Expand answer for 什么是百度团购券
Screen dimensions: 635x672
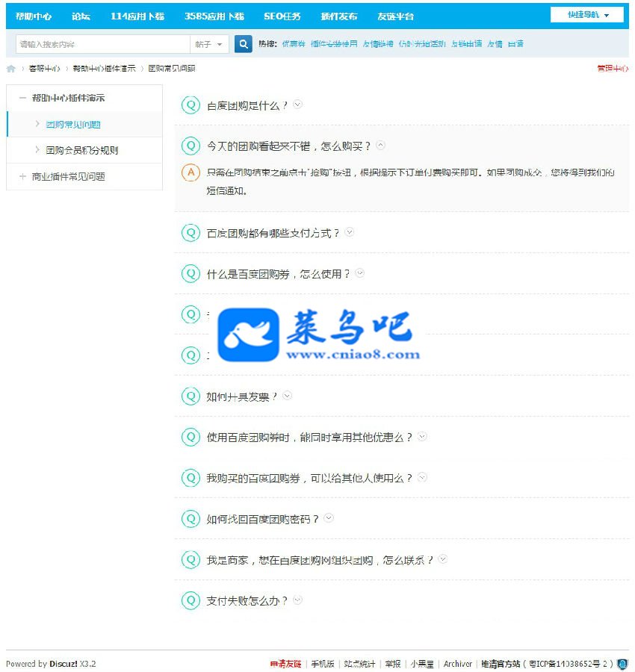tap(360, 273)
